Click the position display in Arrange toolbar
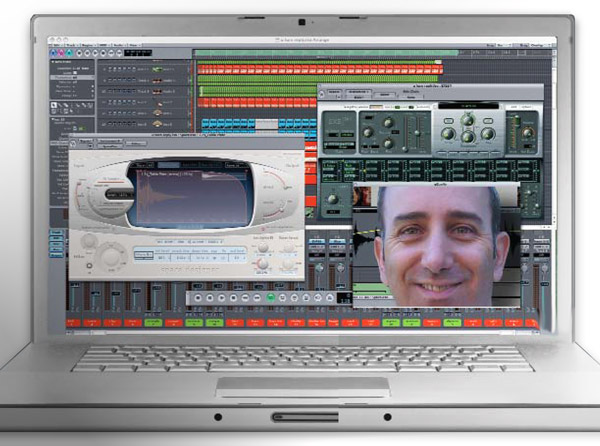 pyautogui.click(x=139, y=53)
